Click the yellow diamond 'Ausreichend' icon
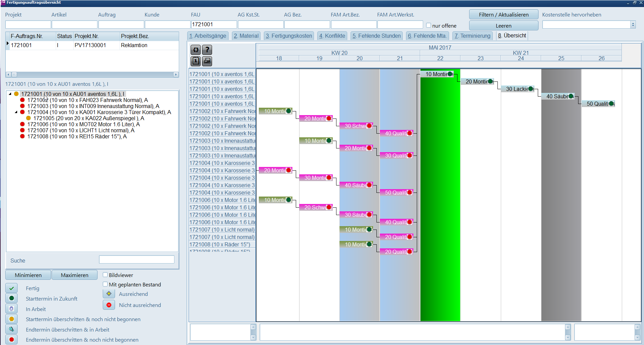This screenshot has height=345, width=644. click(109, 294)
